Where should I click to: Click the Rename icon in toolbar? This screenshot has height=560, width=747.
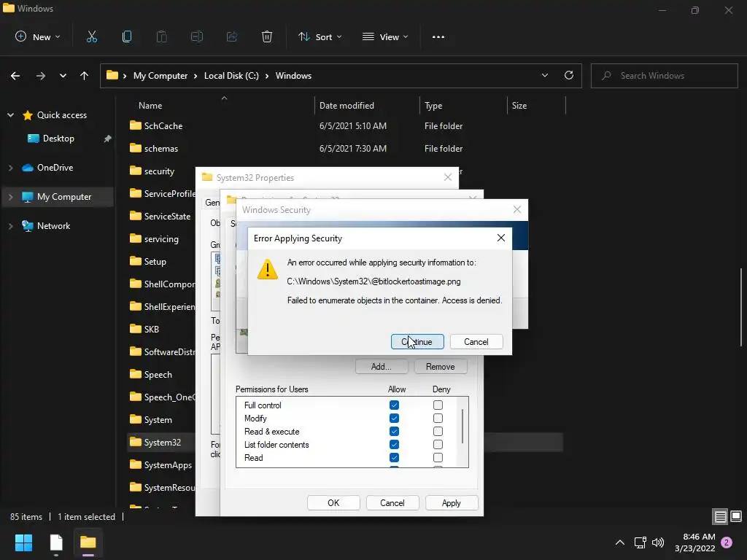click(x=197, y=36)
